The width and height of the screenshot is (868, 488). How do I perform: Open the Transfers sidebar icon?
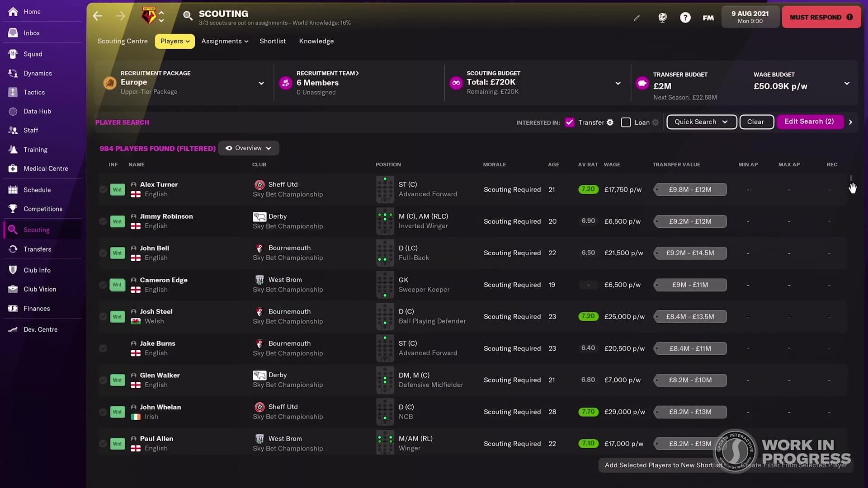point(13,249)
